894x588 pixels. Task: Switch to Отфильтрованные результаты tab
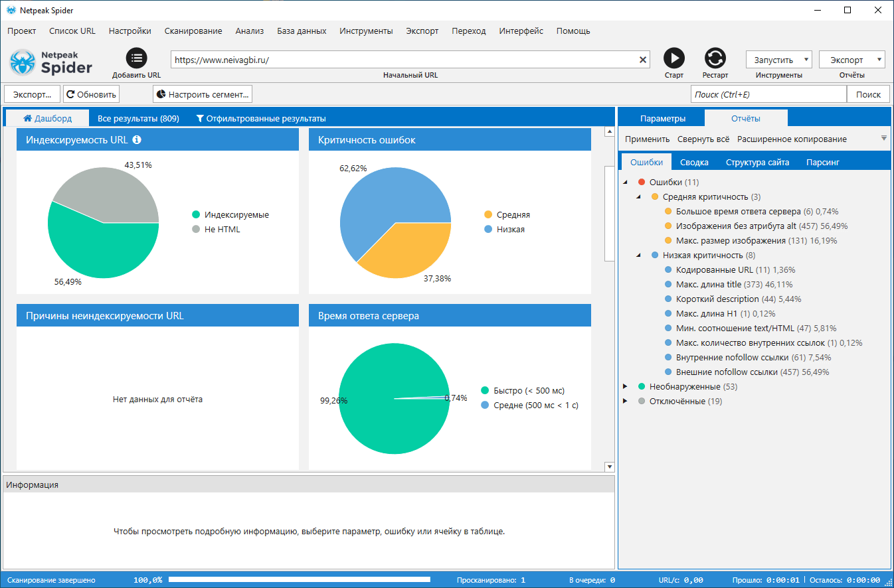(261, 119)
